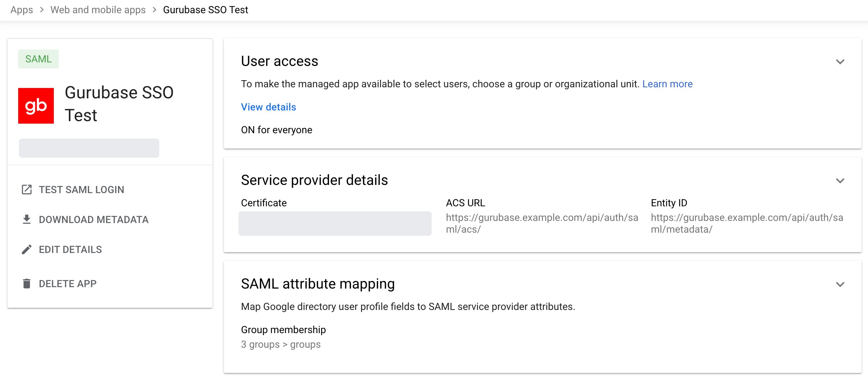Click the ACS URL label
This screenshot has width=868, height=378.
tap(466, 203)
